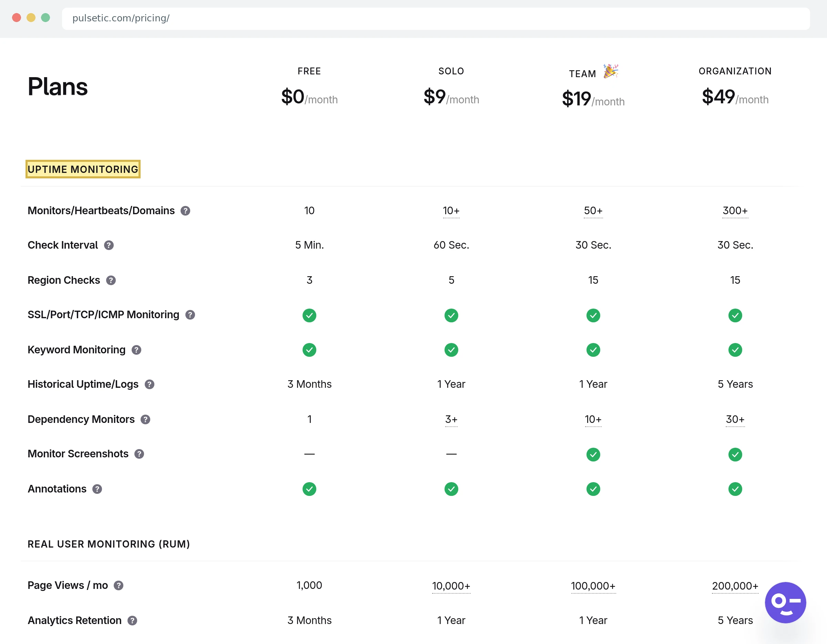Image resolution: width=827 pixels, height=644 pixels.
Task: Click the UPTIME MONITORING section heading
Action: coord(83,169)
